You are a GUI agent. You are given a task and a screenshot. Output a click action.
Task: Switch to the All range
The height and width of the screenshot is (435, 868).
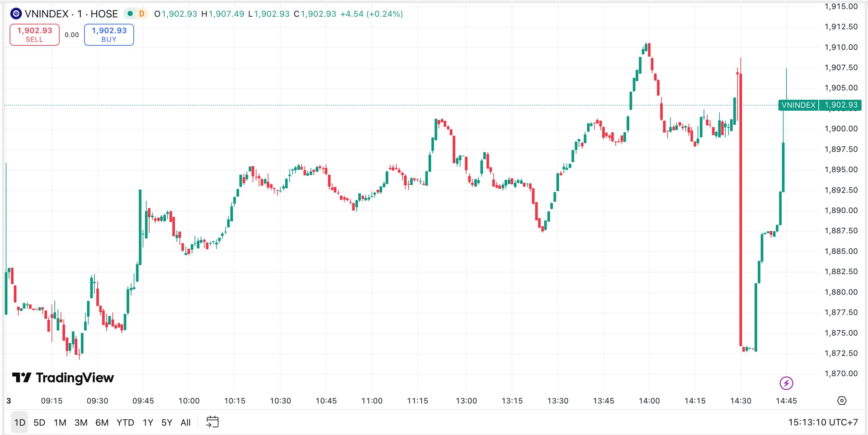coord(185,422)
